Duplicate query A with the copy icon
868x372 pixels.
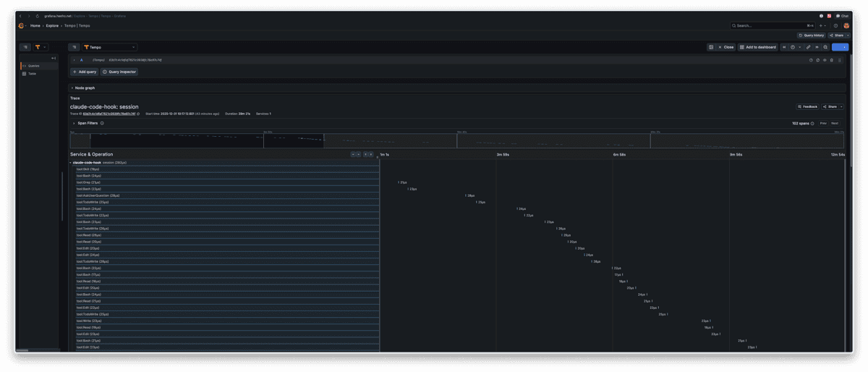[817, 60]
